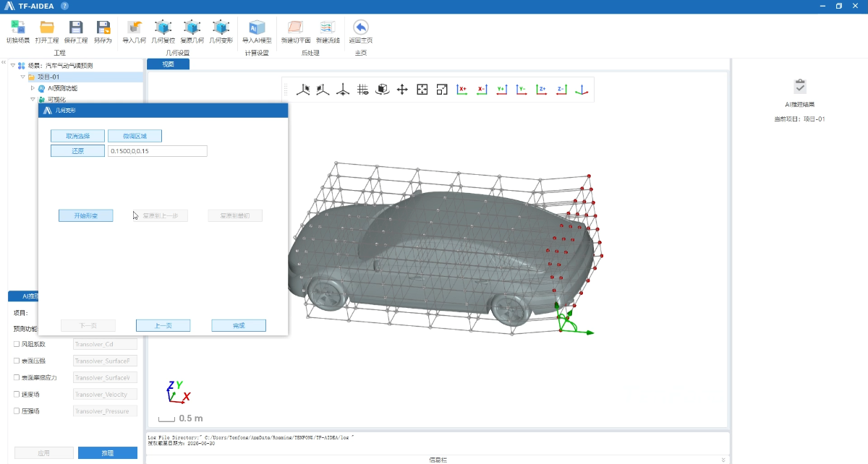The height and width of the screenshot is (464, 868).
Task: Switch the viewport to Z- view
Action: [x=561, y=90]
